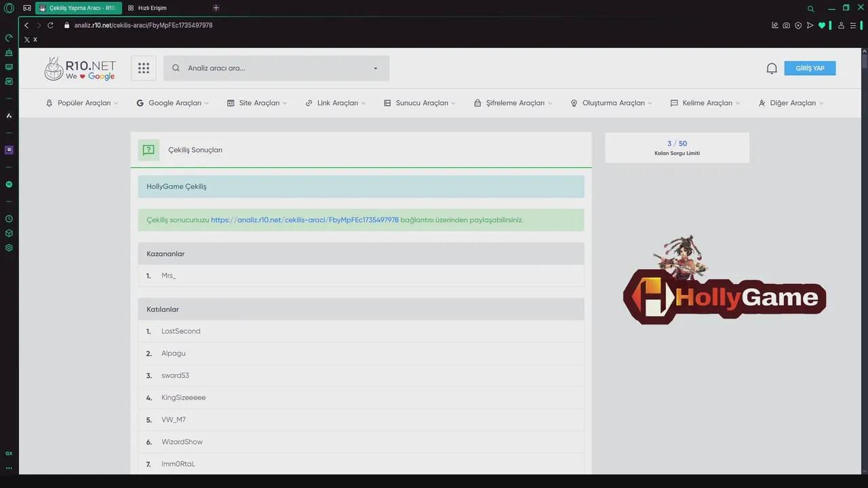Expand Şifreleme Araçları menu
Viewport: 868px width, 488px height.
[513, 103]
